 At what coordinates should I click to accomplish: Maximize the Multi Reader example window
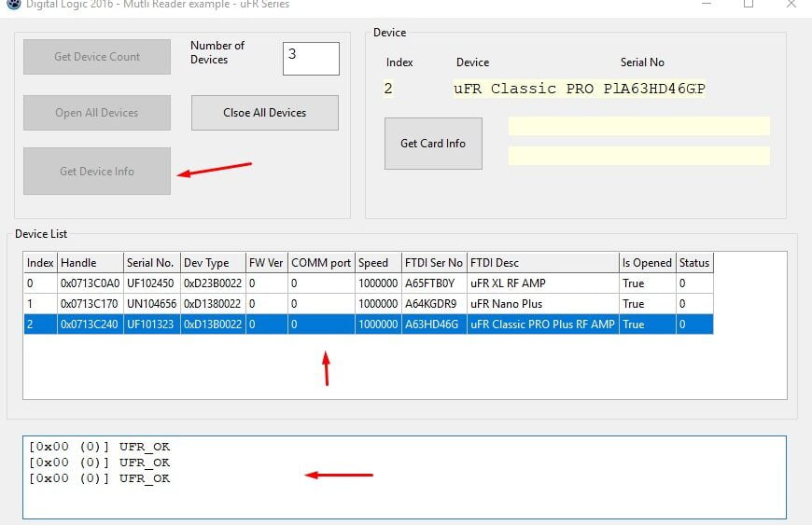[749, 4]
